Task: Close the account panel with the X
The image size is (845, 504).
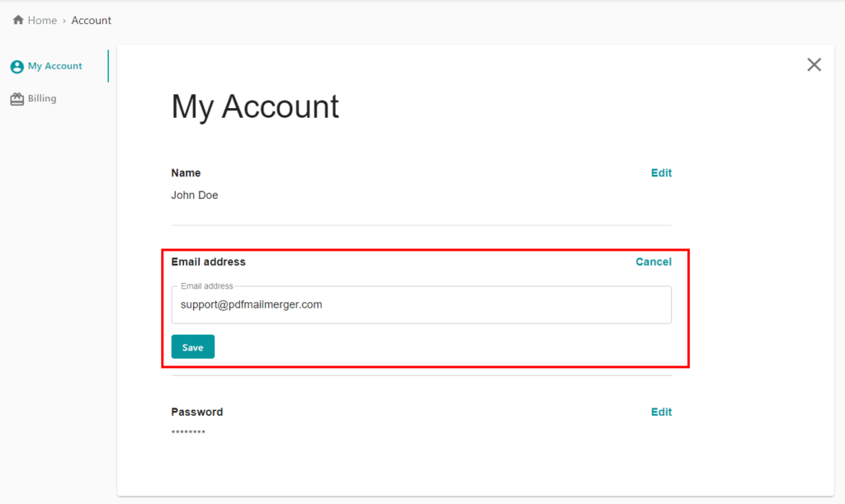Action: coord(814,64)
